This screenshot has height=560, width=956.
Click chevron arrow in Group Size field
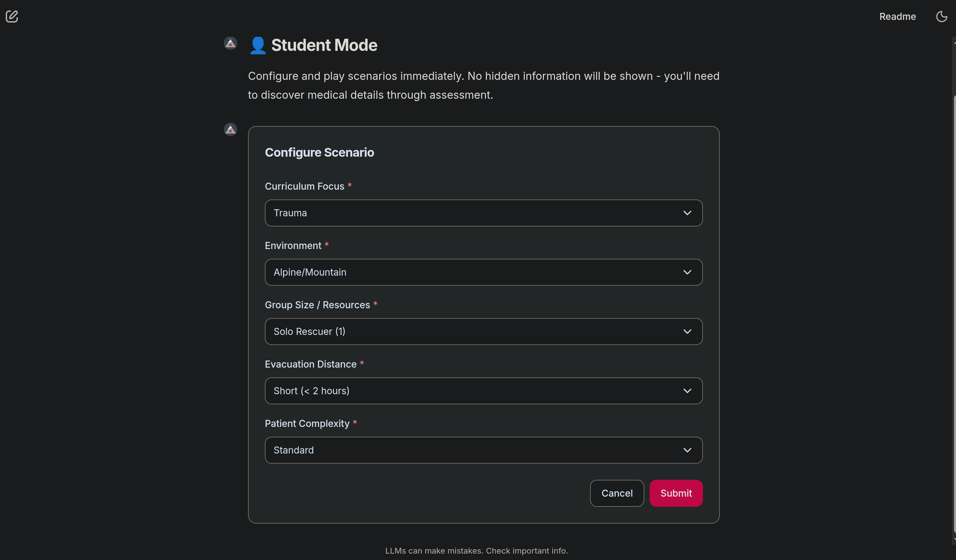(687, 331)
